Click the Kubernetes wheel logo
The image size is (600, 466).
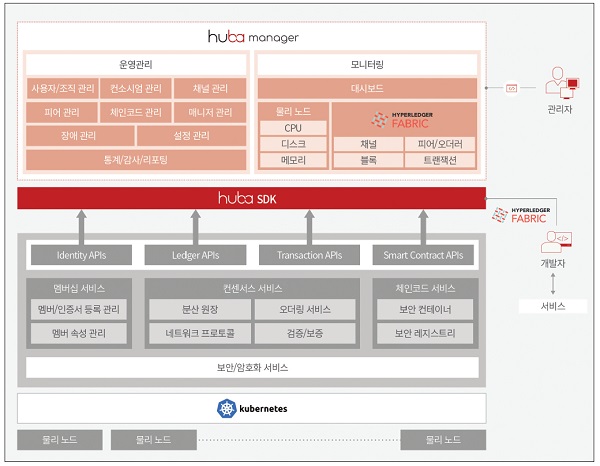(227, 408)
